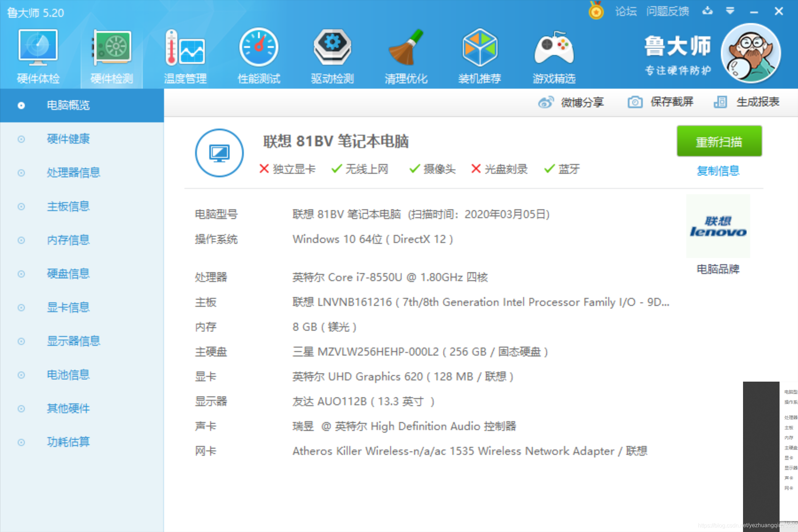Click the 保存截屏 camera icon

click(x=635, y=102)
